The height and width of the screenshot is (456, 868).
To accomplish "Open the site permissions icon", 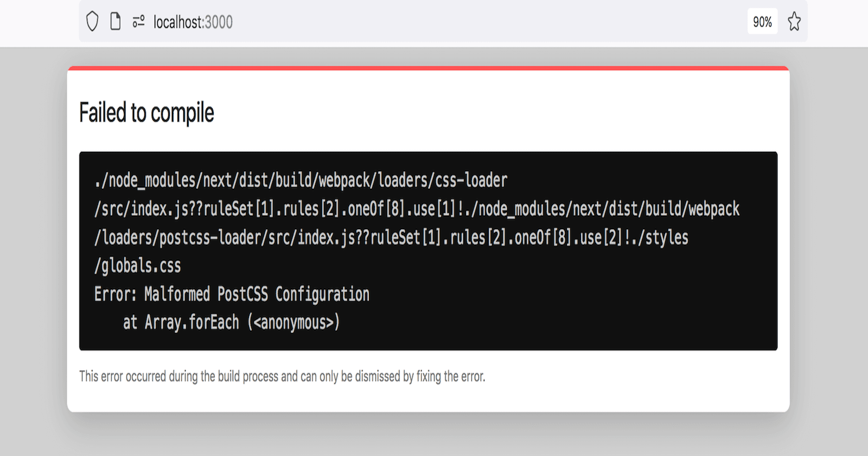I will (x=138, y=22).
